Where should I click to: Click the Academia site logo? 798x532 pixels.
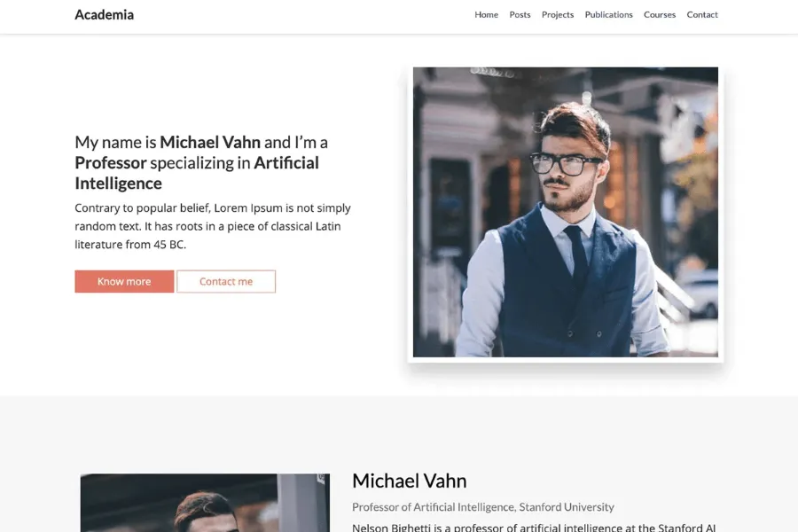(105, 15)
